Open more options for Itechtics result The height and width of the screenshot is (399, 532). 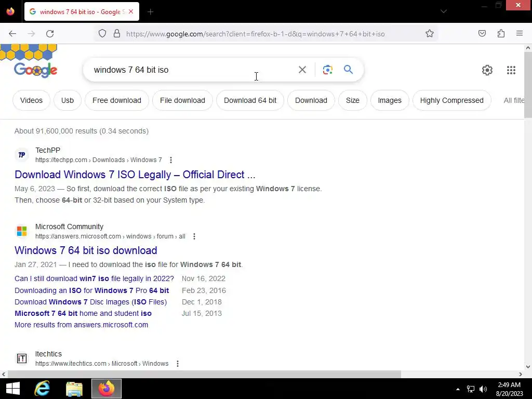pos(178,363)
